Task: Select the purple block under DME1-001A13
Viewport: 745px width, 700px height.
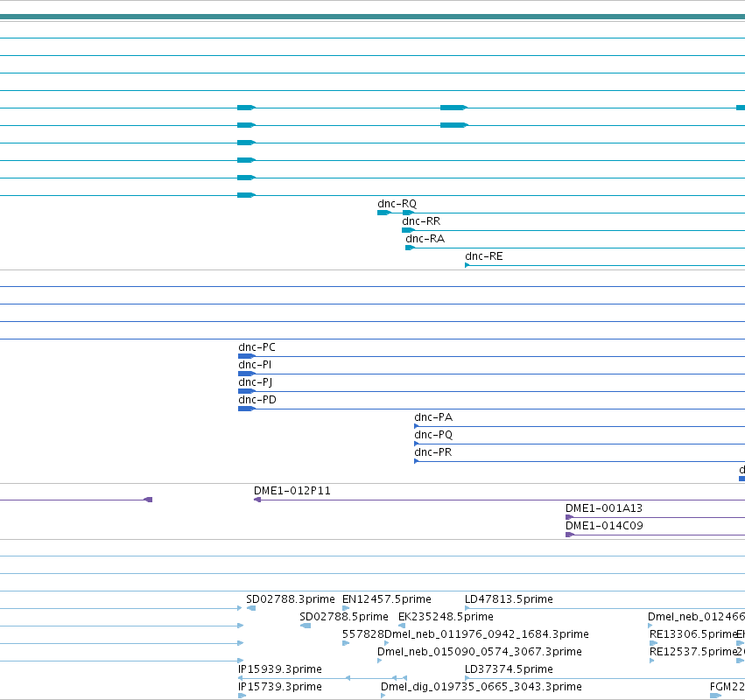Action: coord(570,518)
